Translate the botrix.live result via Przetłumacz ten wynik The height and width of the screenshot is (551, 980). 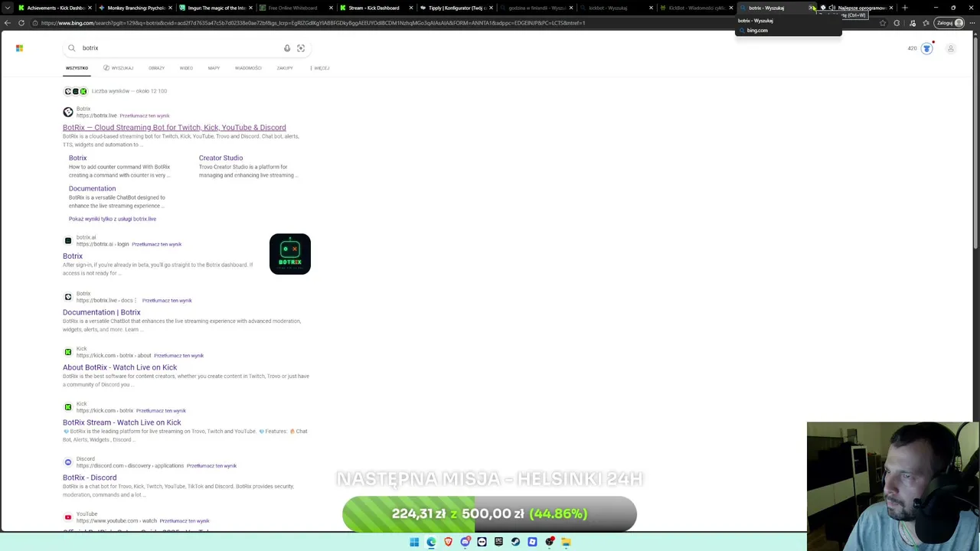(144, 116)
